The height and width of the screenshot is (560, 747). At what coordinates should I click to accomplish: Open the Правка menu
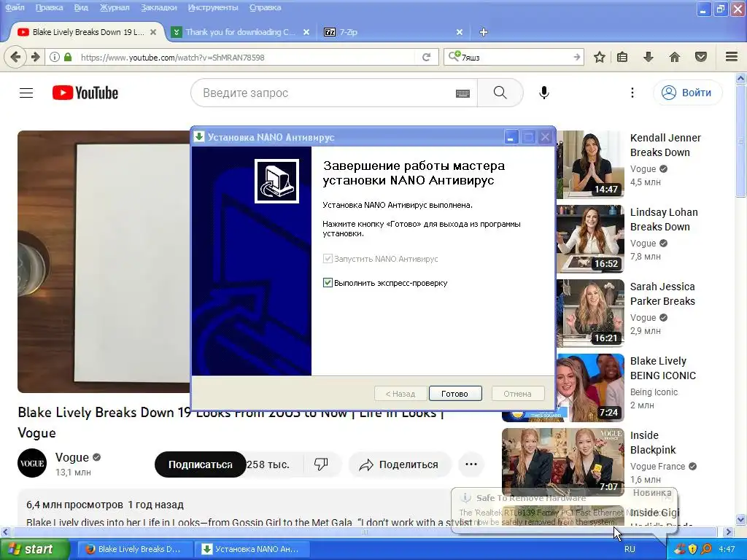[49, 7]
